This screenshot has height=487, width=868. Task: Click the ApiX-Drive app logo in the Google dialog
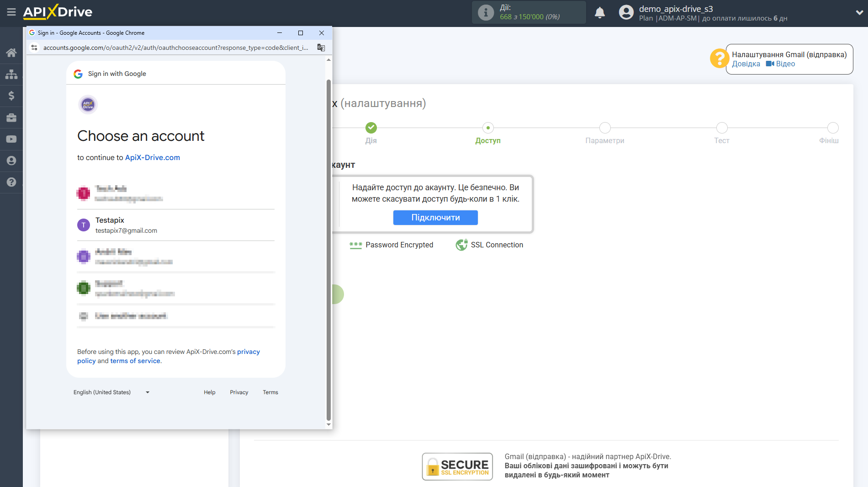(88, 105)
